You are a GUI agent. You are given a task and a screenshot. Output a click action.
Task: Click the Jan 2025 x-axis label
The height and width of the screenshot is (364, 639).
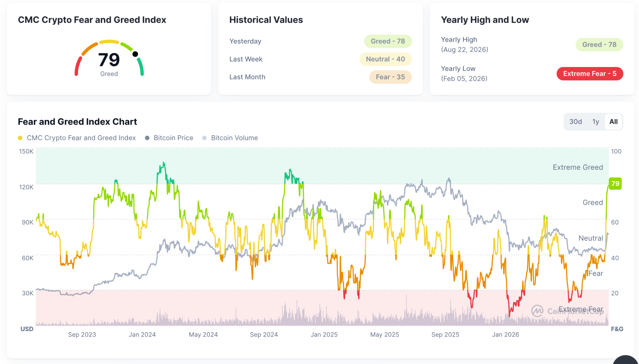point(324,334)
